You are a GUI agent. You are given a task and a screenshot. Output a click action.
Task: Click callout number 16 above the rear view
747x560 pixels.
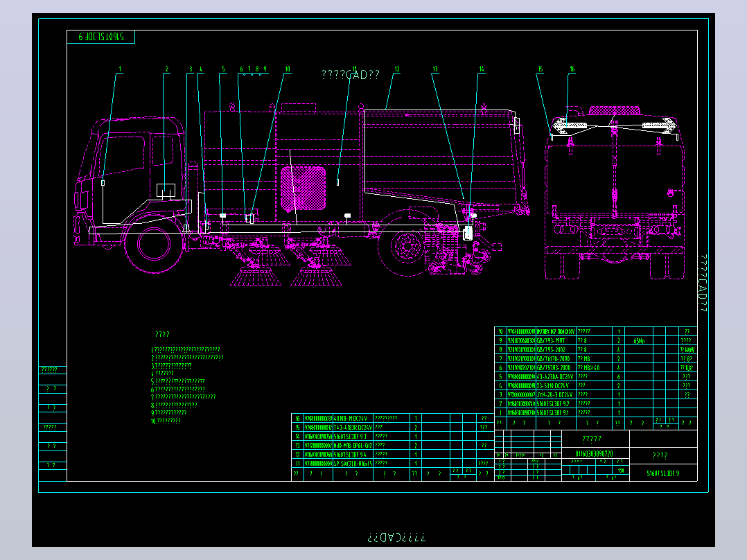(x=572, y=69)
